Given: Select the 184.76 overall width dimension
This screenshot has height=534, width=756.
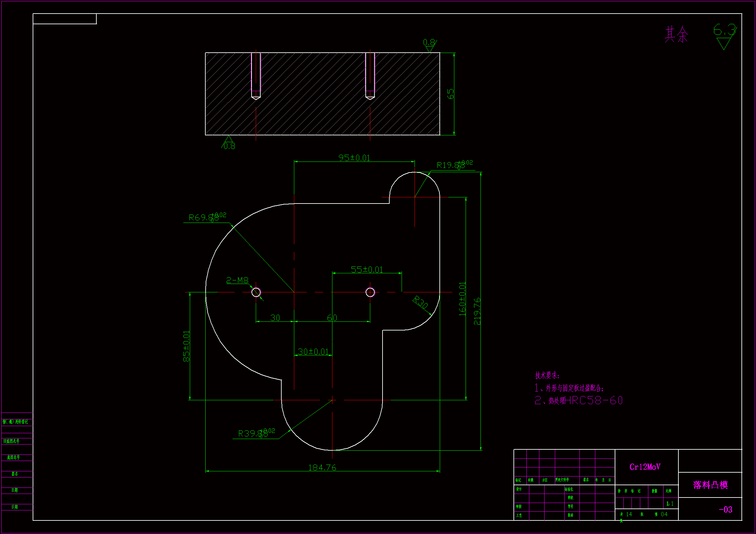Looking at the screenshot, I should [322, 467].
